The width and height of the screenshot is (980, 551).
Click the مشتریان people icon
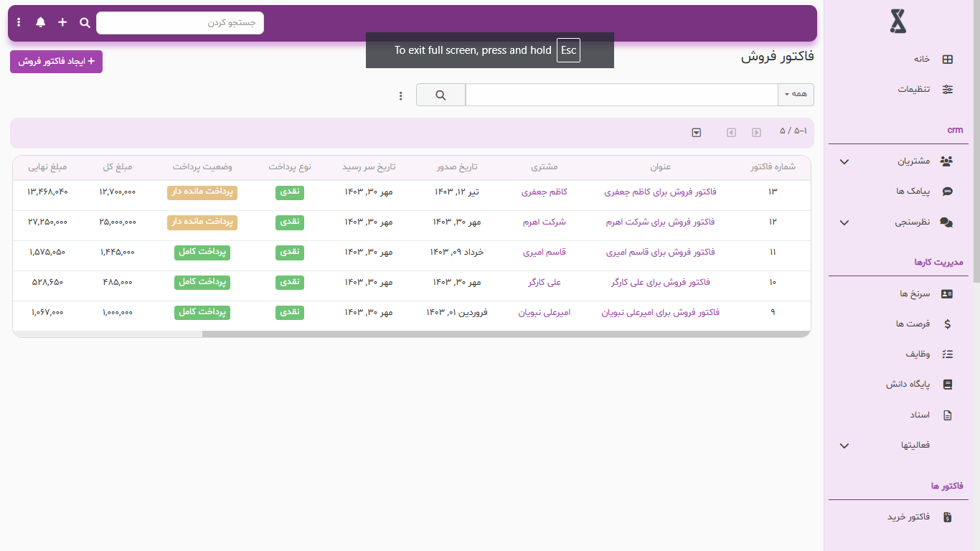coord(947,161)
